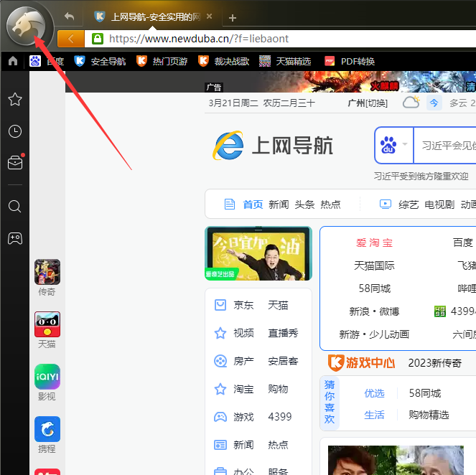Open 京东 category link
This screenshot has width=476, height=475.
point(243,305)
